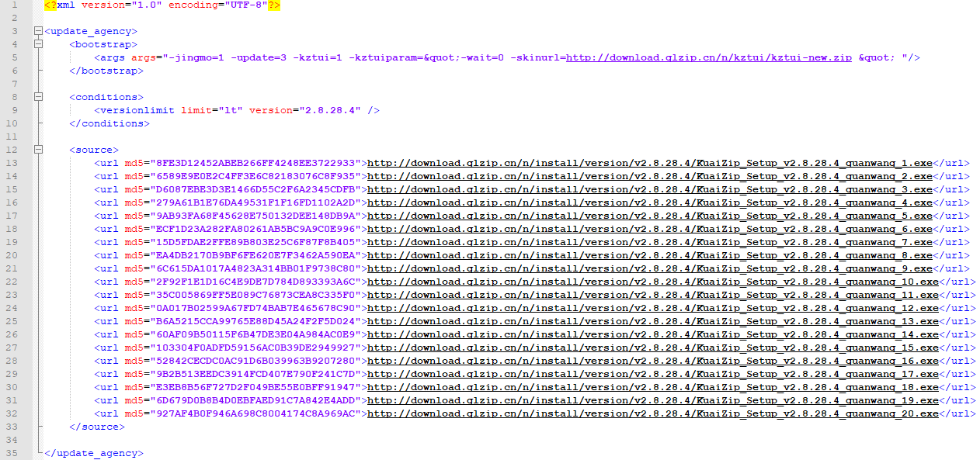Collapse the source block fold marker

[39, 150]
